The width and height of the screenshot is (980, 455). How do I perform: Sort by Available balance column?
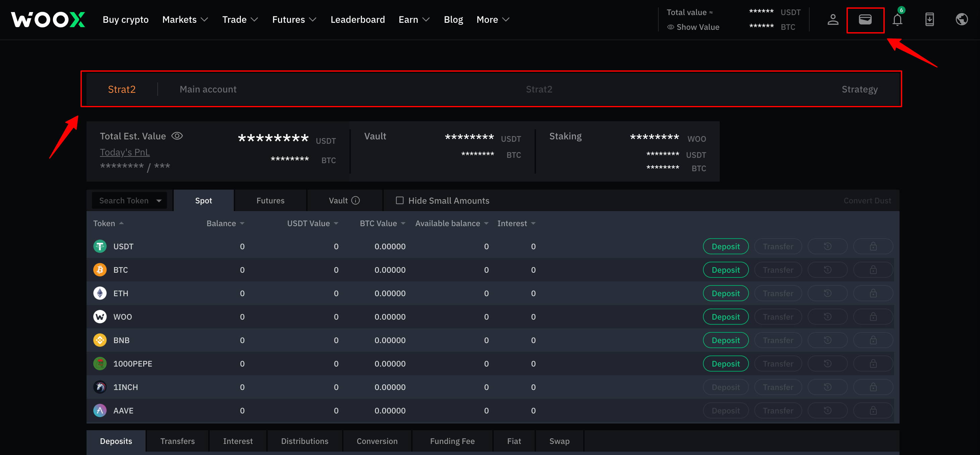[451, 223]
